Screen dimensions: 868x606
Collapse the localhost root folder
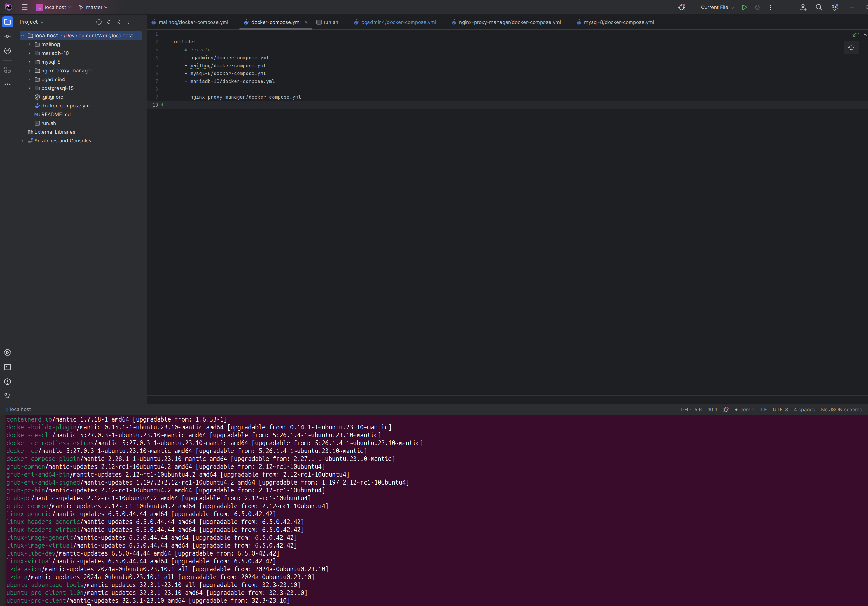[x=23, y=36]
